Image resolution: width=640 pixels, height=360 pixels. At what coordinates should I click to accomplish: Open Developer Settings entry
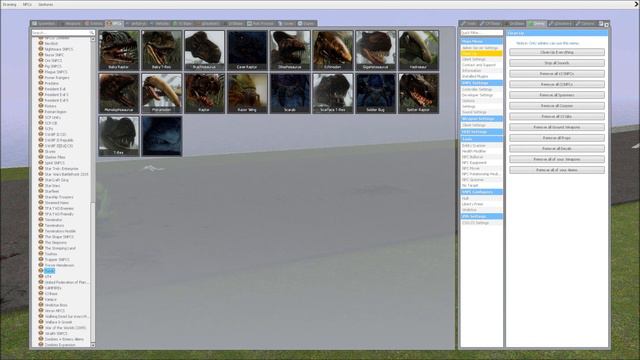[x=481, y=95]
